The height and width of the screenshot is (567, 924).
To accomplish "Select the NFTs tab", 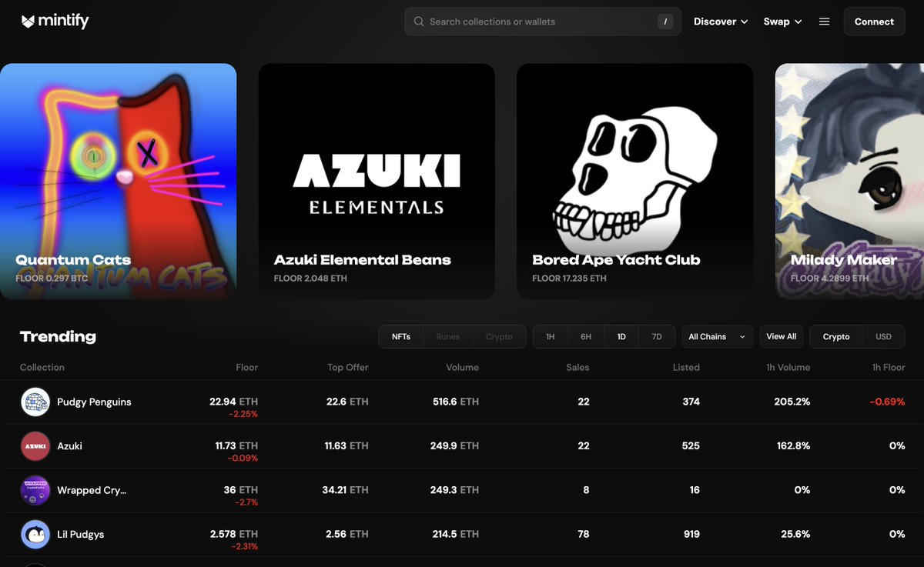I will [x=401, y=337].
